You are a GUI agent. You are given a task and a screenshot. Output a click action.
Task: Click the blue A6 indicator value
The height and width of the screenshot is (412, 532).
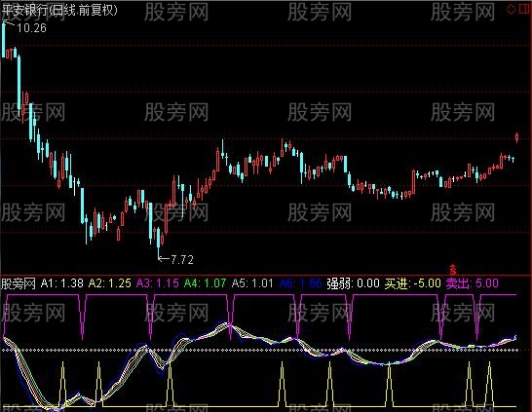click(x=300, y=283)
